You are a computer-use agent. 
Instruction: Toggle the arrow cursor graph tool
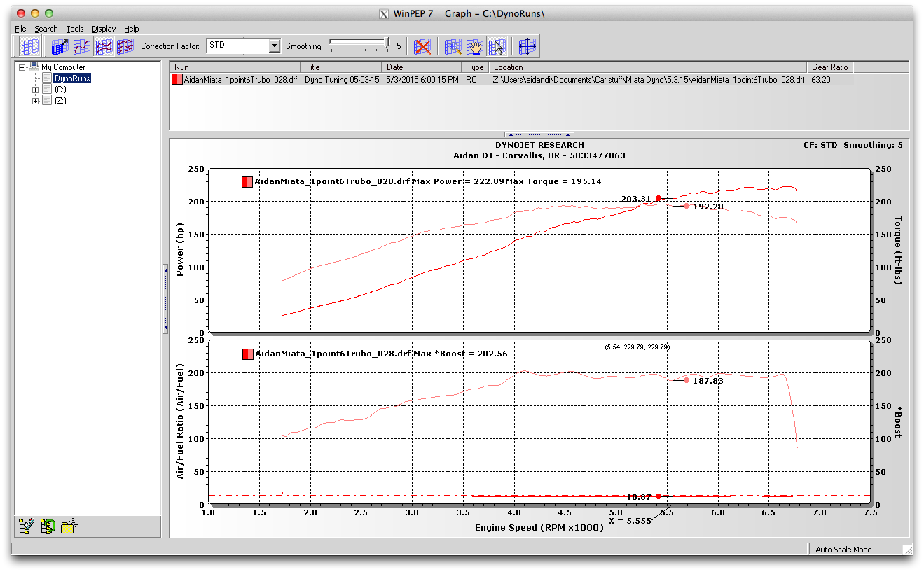497,47
